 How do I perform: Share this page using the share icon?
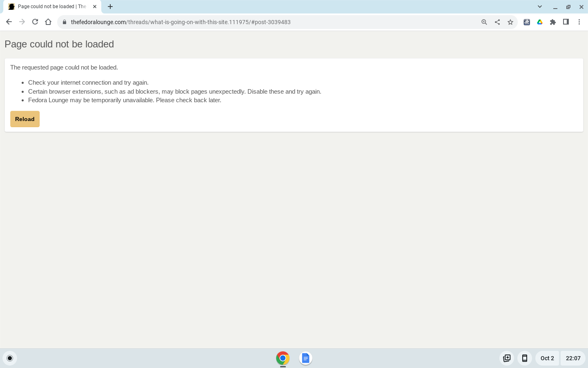pyautogui.click(x=497, y=22)
